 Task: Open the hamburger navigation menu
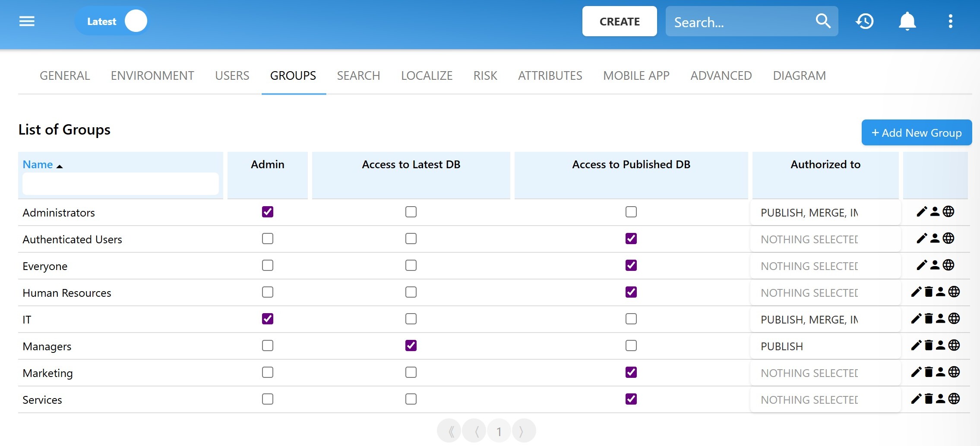click(x=27, y=21)
